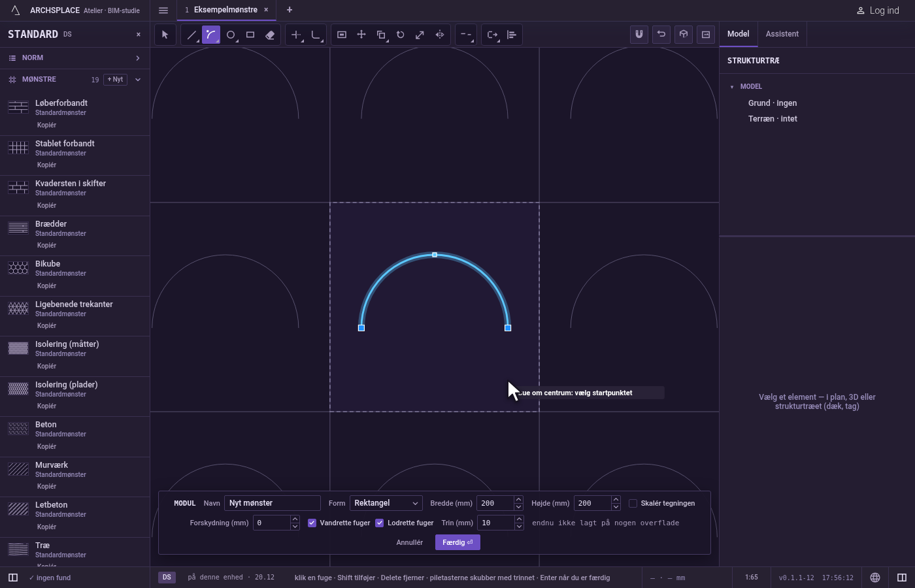Select the arrow pointer tool

click(x=165, y=35)
